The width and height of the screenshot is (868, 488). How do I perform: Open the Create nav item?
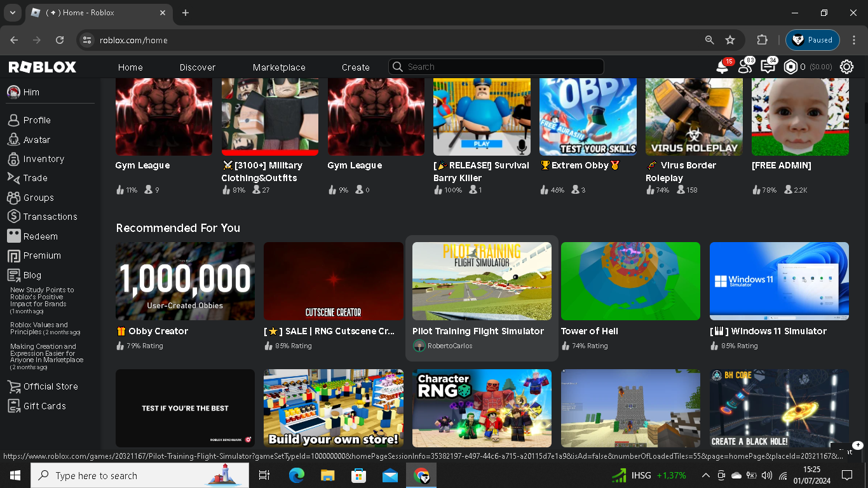click(x=356, y=67)
